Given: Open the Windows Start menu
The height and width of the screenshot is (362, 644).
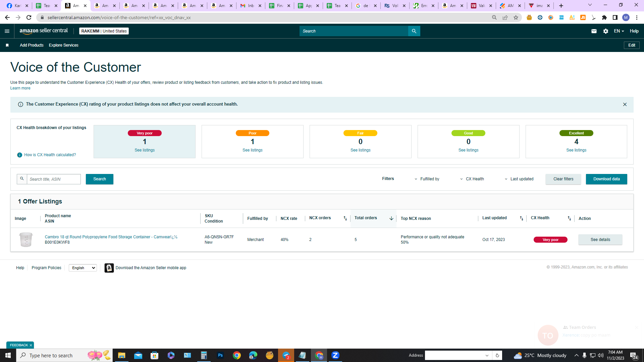Looking at the screenshot, I should coord(8,355).
